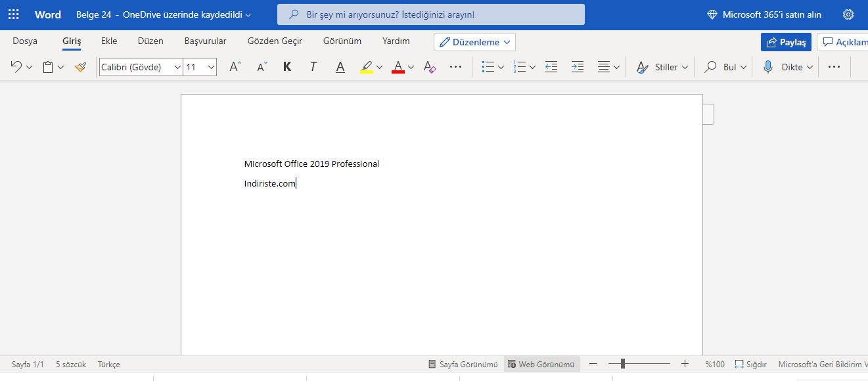The height and width of the screenshot is (381, 868).
Task: Zoom out with the minus button
Action: pos(593,364)
